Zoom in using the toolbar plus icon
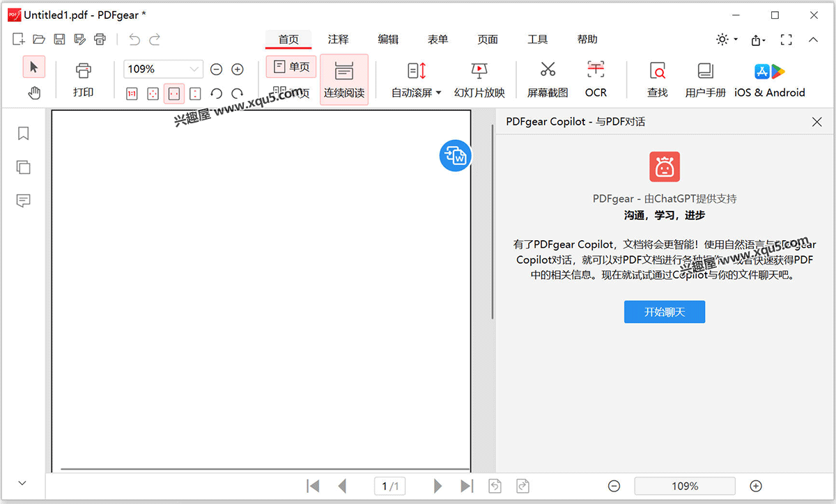Screen dimensions: 836x504 (x=238, y=69)
